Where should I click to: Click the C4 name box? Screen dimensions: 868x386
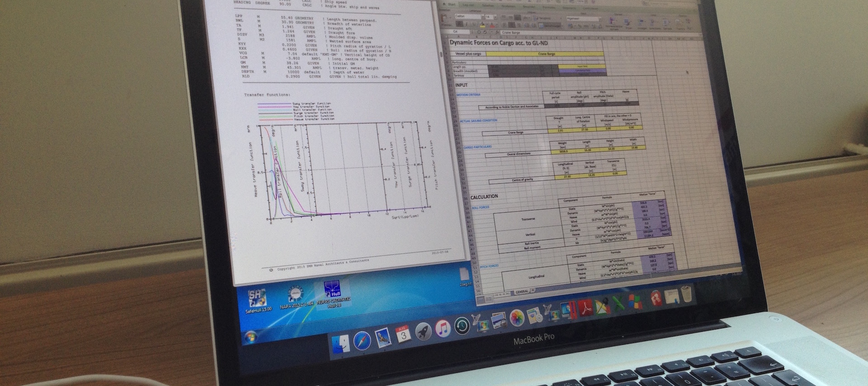[455, 31]
